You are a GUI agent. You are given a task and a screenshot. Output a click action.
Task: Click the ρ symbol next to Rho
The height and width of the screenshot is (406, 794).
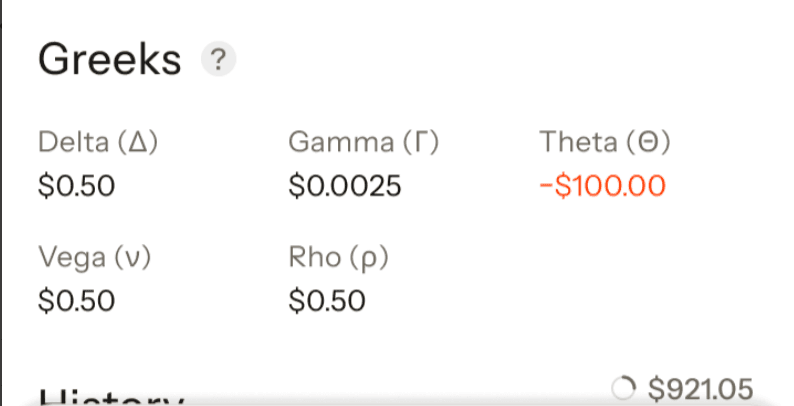pyautogui.click(x=368, y=258)
